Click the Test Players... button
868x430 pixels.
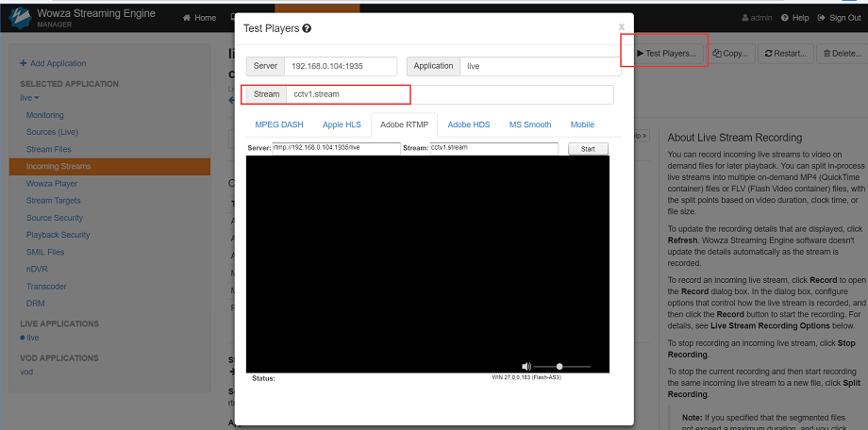pyautogui.click(x=666, y=54)
